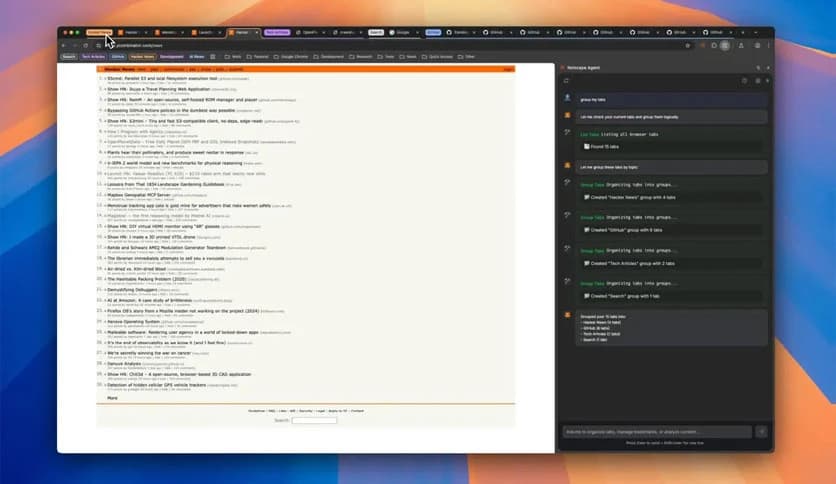This screenshot has height=484, width=836.
Task: Bookmark this page with the star icon
Action: (x=687, y=46)
